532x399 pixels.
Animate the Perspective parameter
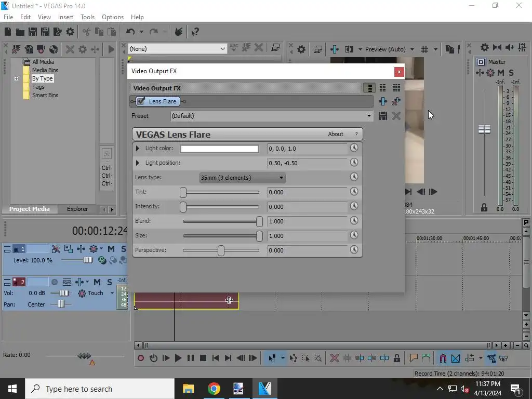[x=354, y=250]
